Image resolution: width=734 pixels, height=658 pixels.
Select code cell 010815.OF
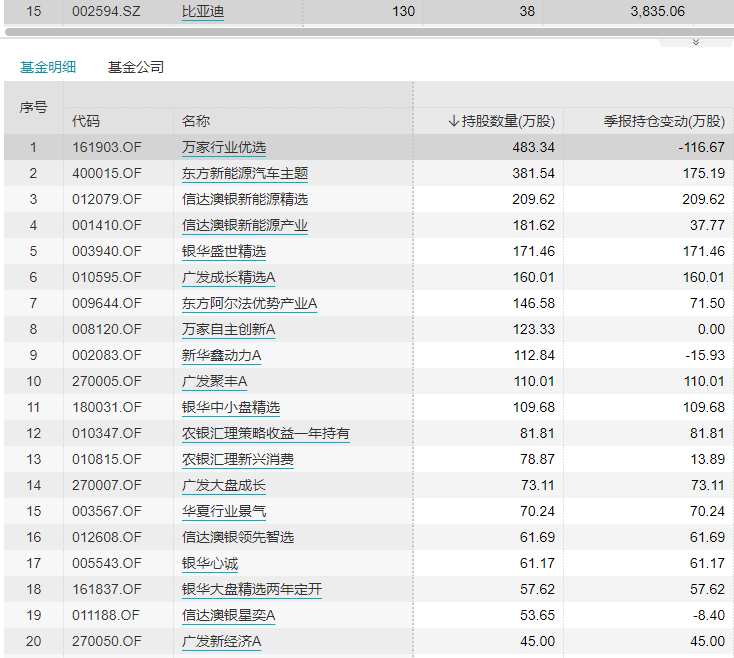107,459
